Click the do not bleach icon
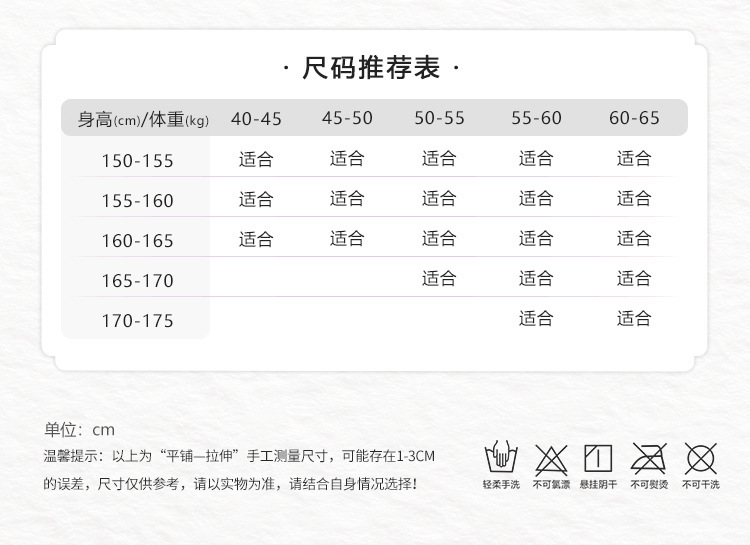Image resolution: width=750 pixels, height=545 pixels. click(551, 459)
